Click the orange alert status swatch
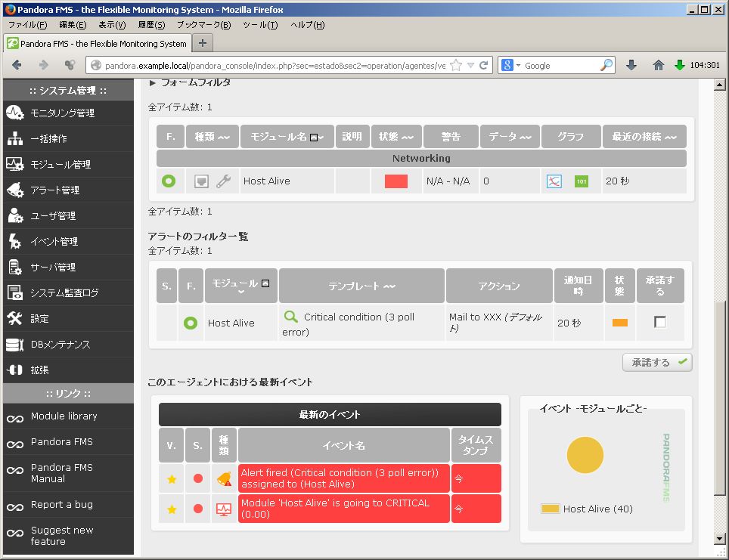The image size is (729, 560). (x=620, y=323)
